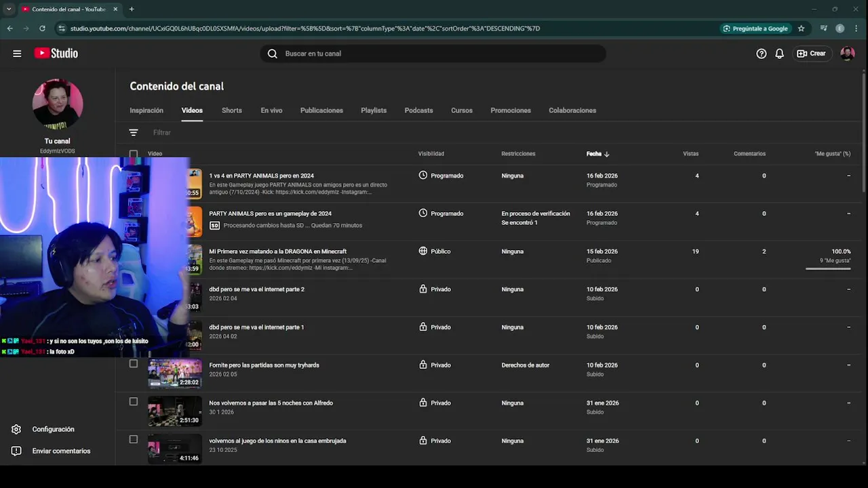Click the Pregúntale a Google button
Screen dimensions: 868x488
(x=755, y=28)
